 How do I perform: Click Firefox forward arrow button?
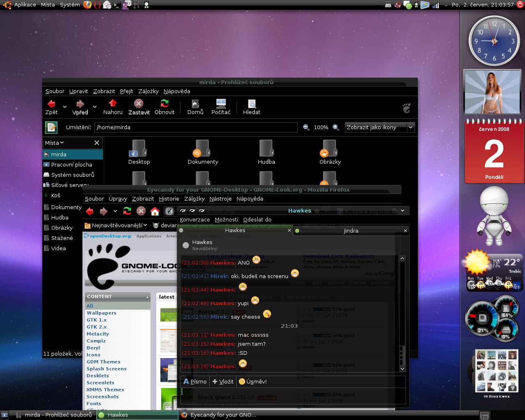click(103, 211)
